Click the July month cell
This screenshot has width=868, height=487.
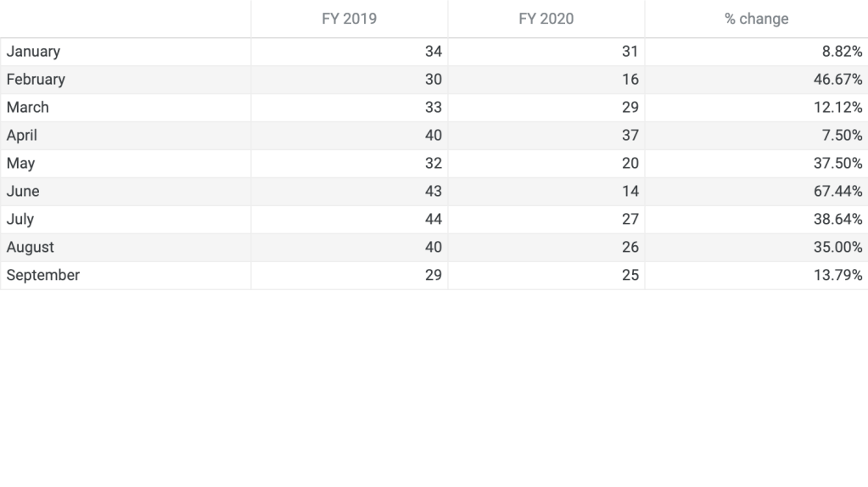[20, 220]
